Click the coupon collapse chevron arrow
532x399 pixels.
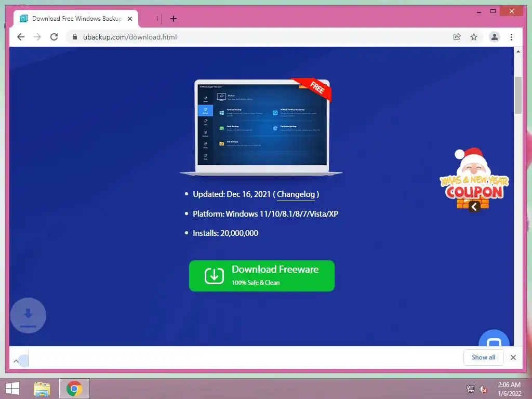pos(474,206)
